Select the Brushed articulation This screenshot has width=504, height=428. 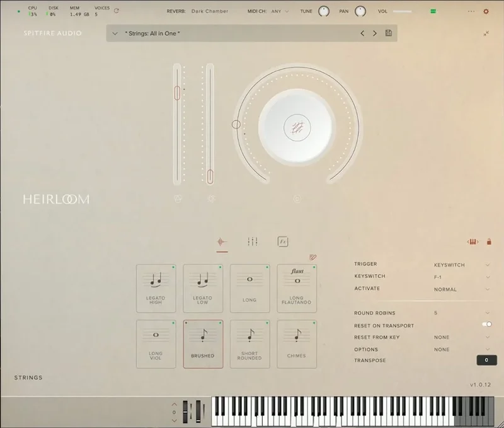click(x=203, y=344)
